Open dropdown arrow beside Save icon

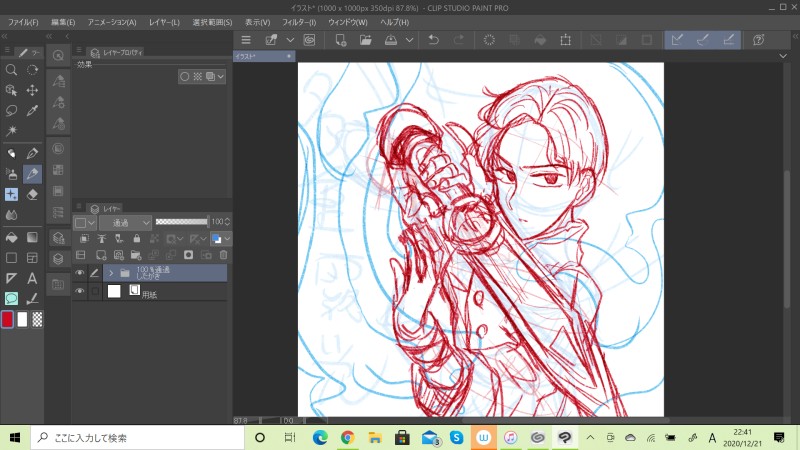click(409, 40)
